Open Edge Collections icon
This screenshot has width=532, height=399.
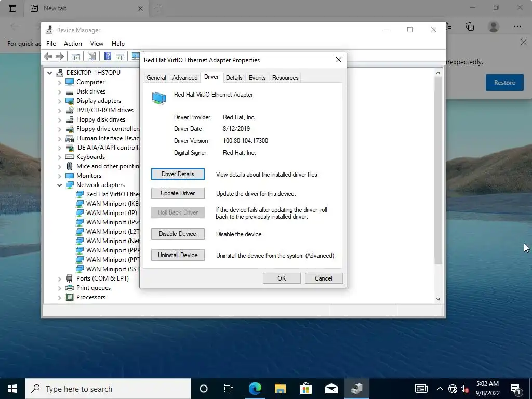[x=470, y=26]
